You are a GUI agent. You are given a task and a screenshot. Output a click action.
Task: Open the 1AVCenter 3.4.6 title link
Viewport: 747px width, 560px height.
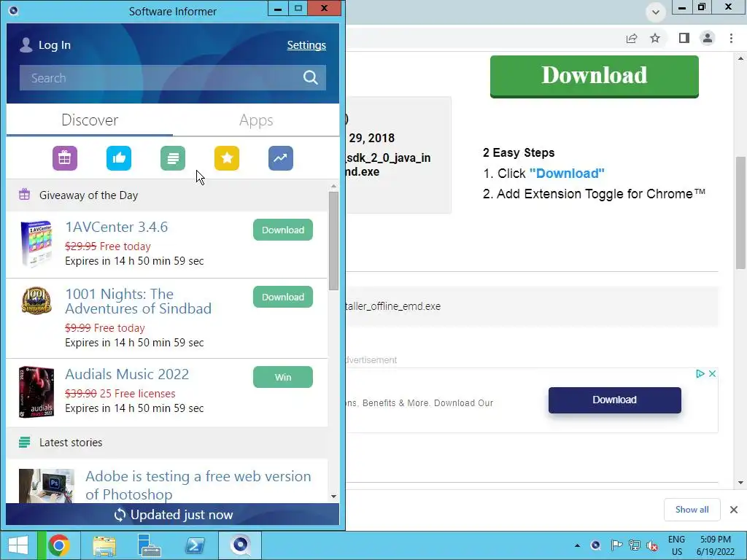pyautogui.click(x=116, y=227)
